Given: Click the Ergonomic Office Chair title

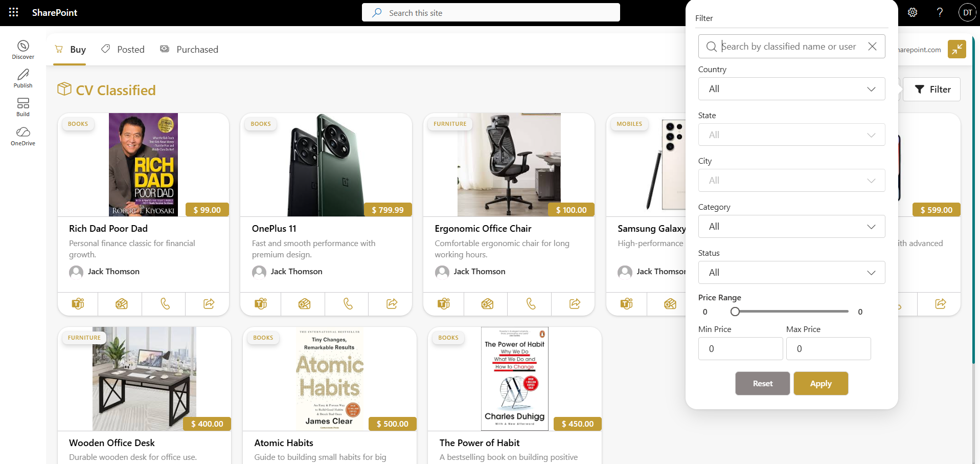Looking at the screenshot, I should click(483, 229).
